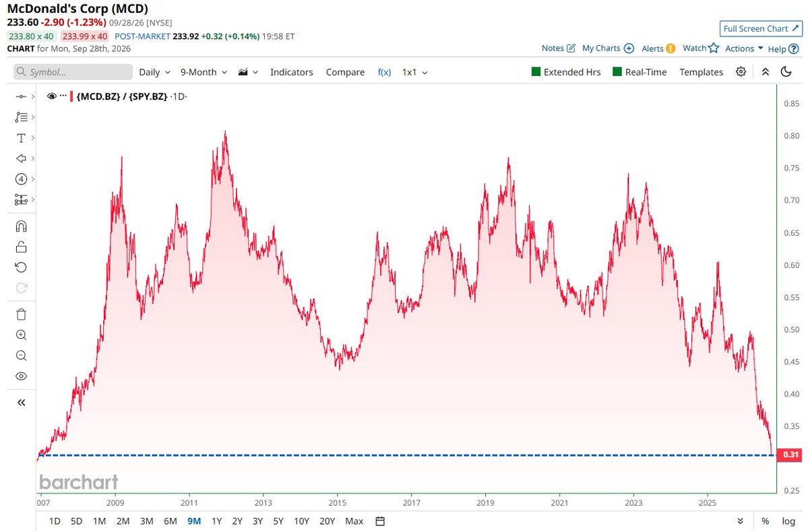Click the red series color swatch
The width and height of the screenshot is (808, 532).
click(71, 96)
